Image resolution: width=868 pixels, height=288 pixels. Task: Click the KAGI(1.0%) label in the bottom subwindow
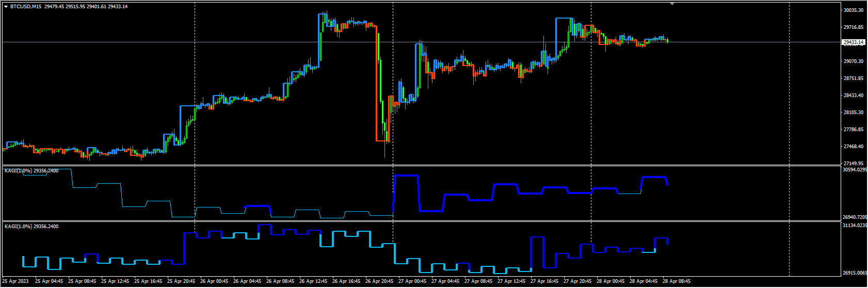(x=18, y=227)
